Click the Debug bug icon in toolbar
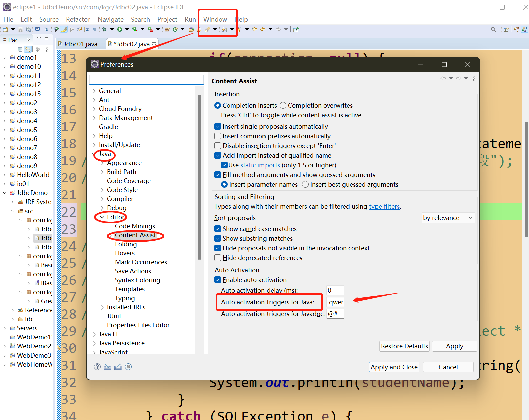529x420 pixels. (104, 29)
